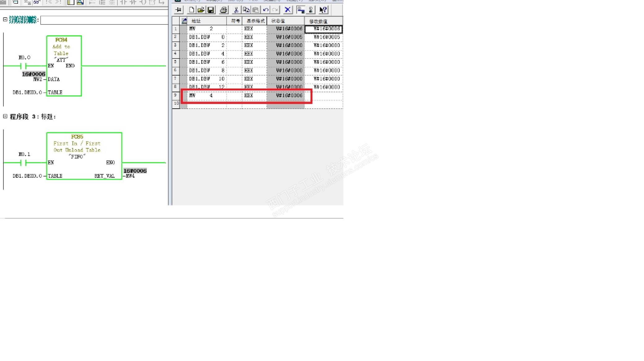Save the variable table
Image resolution: width=644 pixels, height=361 pixels.
point(211,10)
